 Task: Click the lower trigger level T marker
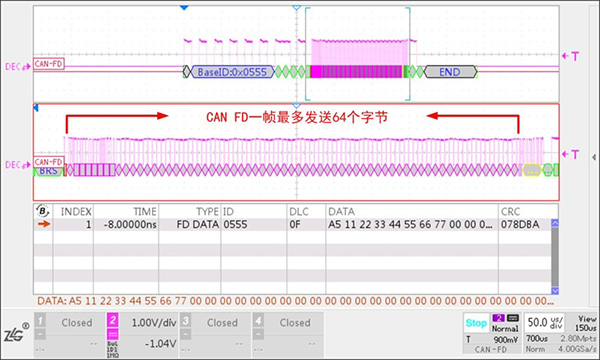click(570, 154)
